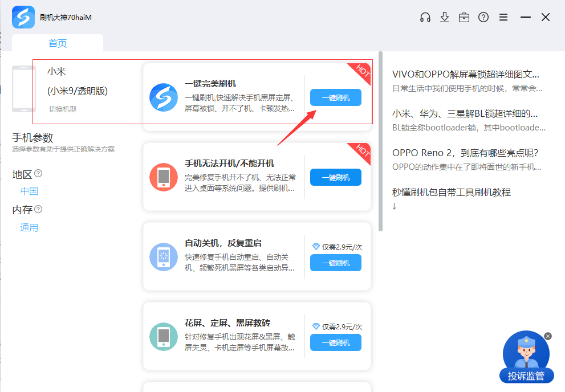Click the 刷机大神70haiM title text

pyautogui.click(x=66, y=17)
